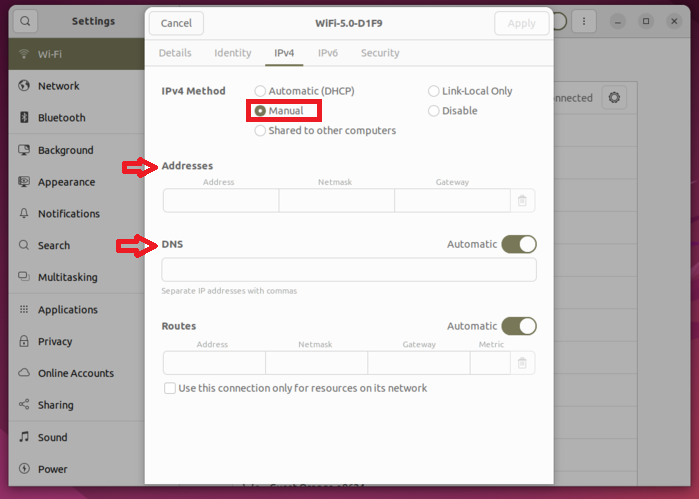Delete the Routes row with trash icon

[522, 363]
